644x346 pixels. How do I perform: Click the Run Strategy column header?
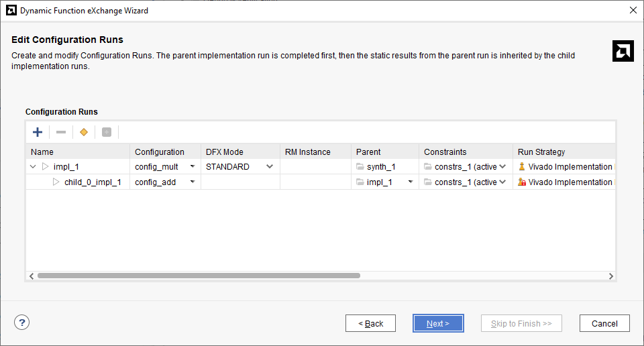click(541, 152)
